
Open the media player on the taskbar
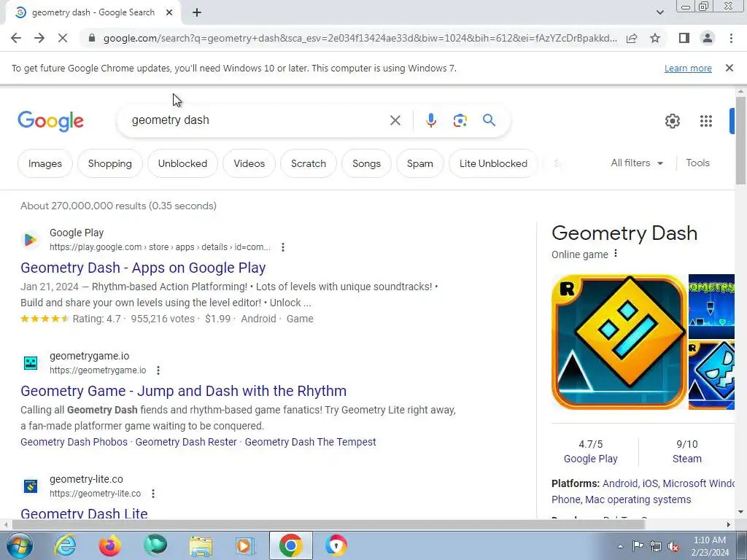click(x=245, y=545)
